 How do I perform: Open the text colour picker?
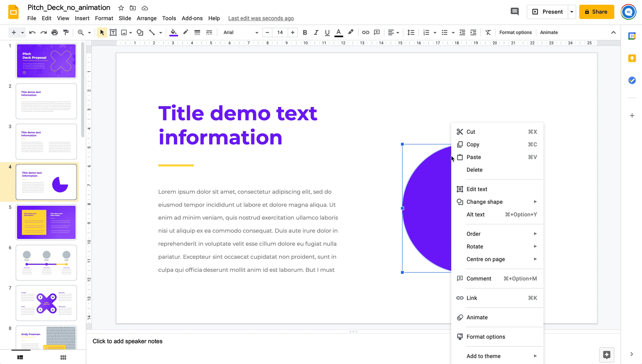[x=339, y=32]
